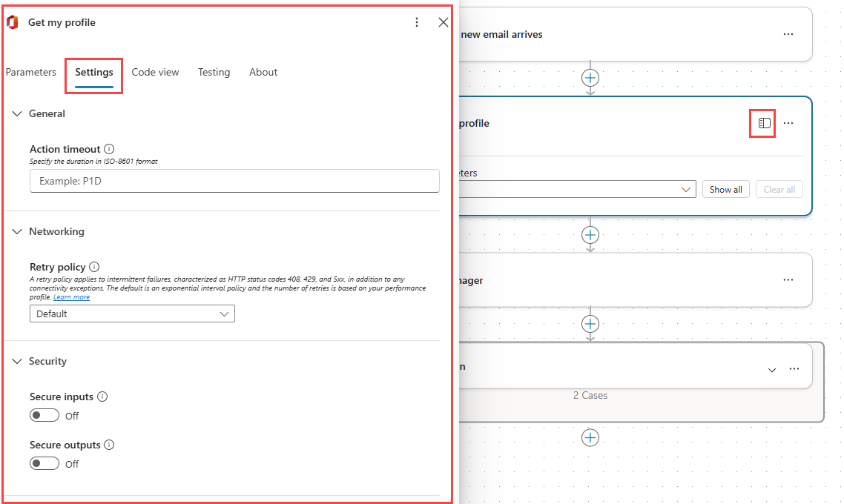Switch to the Parameters tab
844x504 pixels.
[30, 72]
